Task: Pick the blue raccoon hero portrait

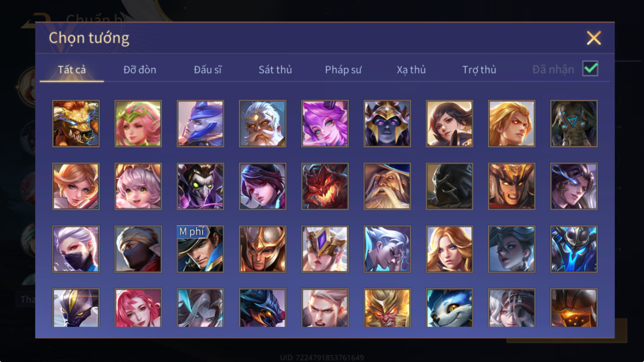Action: pyautogui.click(x=449, y=308)
